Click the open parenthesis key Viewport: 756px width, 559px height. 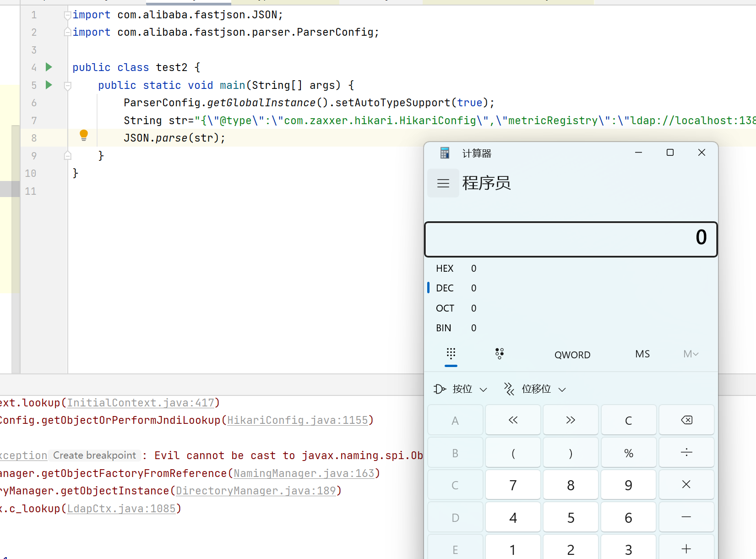[513, 453]
